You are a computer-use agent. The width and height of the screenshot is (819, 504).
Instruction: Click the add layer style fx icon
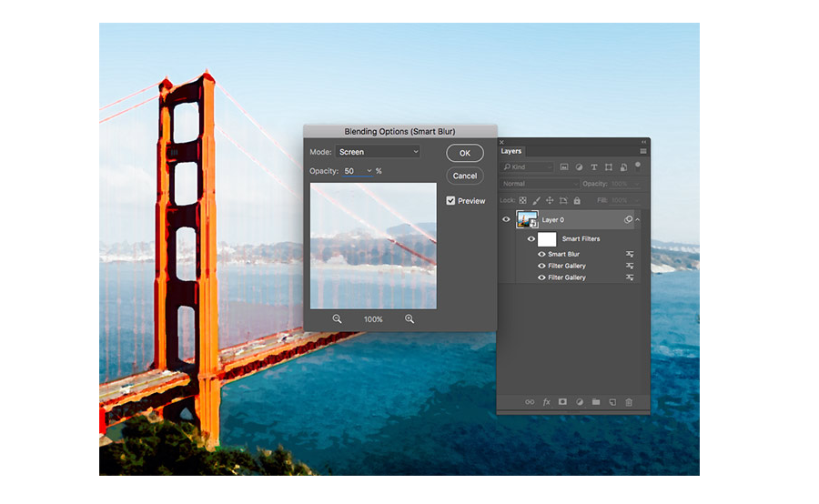pyautogui.click(x=546, y=402)
